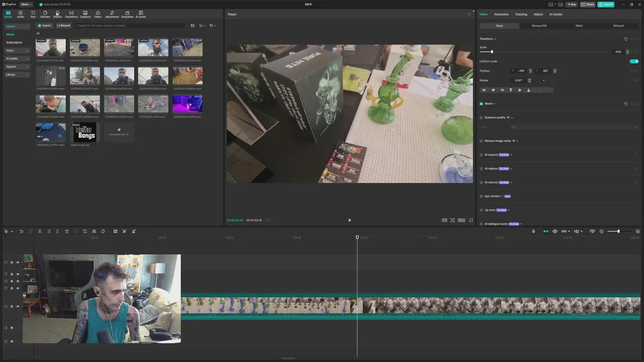Select the Mask sub-tab

click(579, 26)
